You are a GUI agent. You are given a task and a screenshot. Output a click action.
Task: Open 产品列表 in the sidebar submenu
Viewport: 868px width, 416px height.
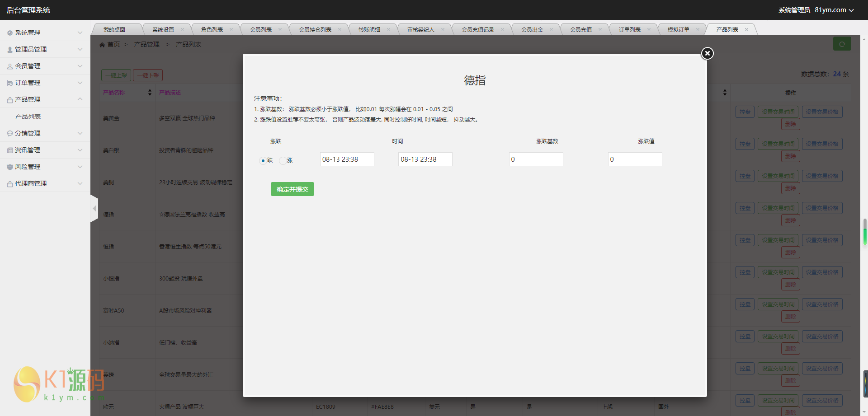tap(28, 117)
